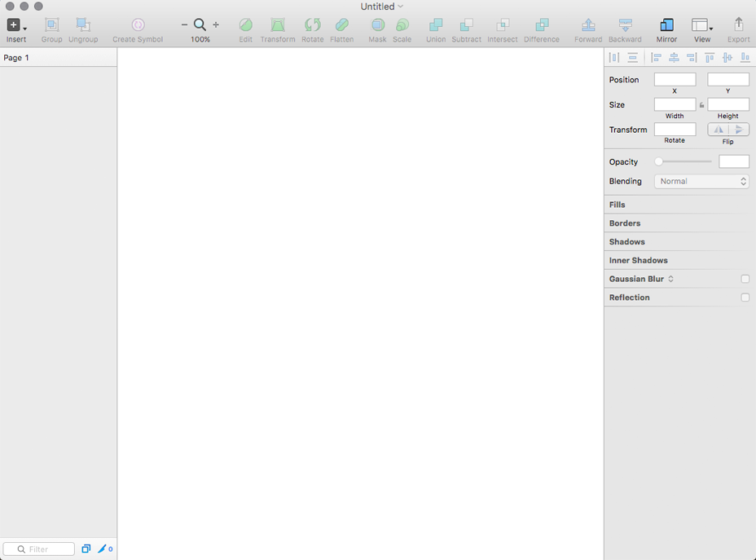Click the Mirror toolbar icon
The height and width of the screenshot is (560, 756).
coord(666,25)
